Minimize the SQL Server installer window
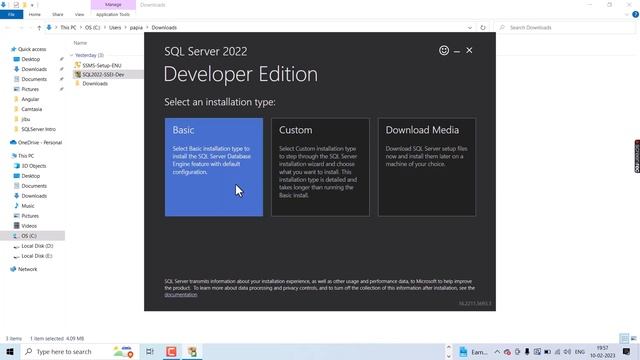 [457, 51]
